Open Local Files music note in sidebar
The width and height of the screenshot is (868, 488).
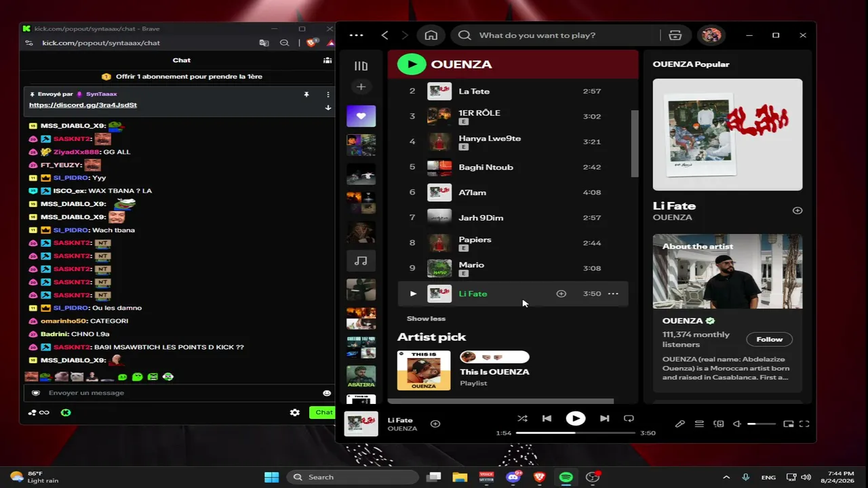(x=361, y=261)
